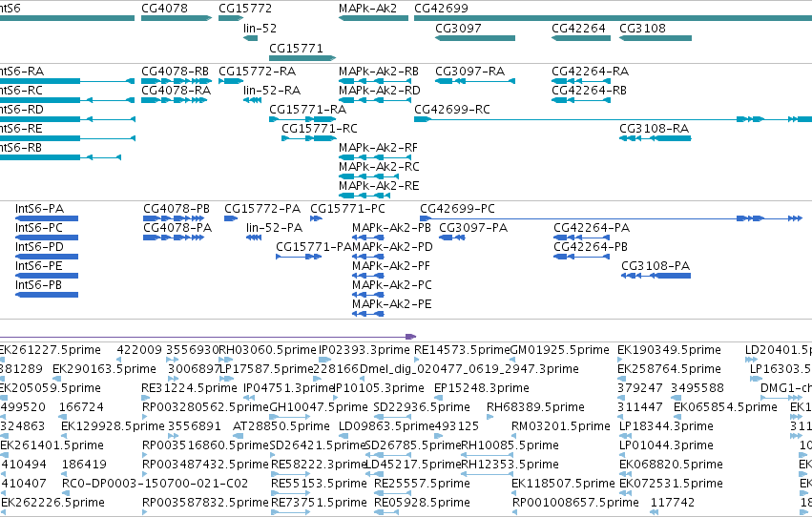Screen dimensions: 812x517
Task: Select EST RH68389.5prime
Action: [x=535, y=408]
